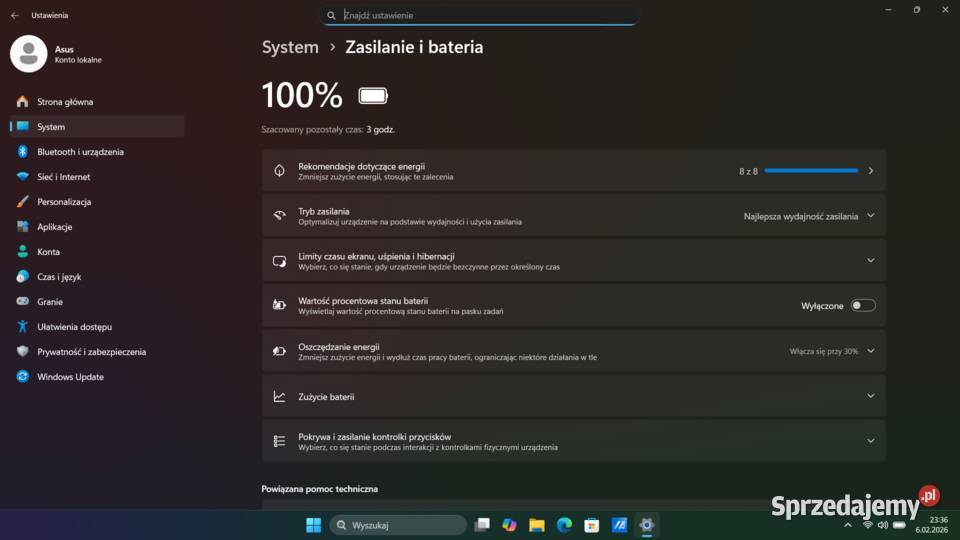Image resolution: width=960 pixels, height=540 pixels.
Task: Open the Windows Start menu
Action: (313, 525)
